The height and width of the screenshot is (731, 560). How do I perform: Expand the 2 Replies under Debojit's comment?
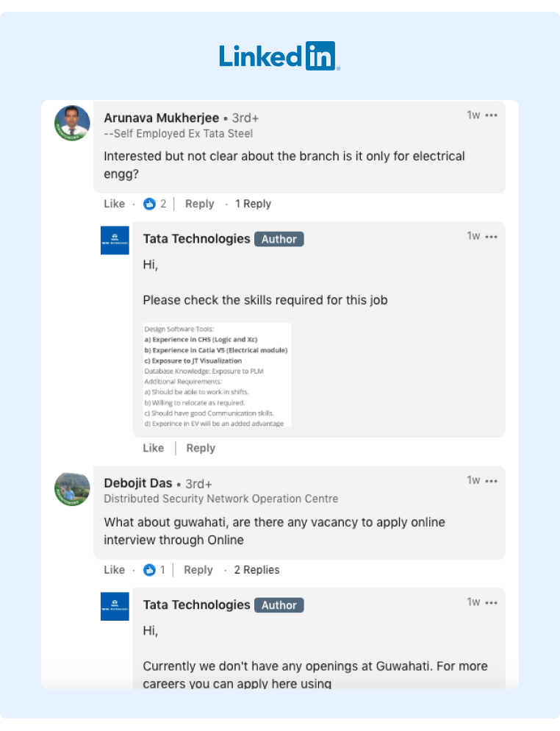[257, 570]
